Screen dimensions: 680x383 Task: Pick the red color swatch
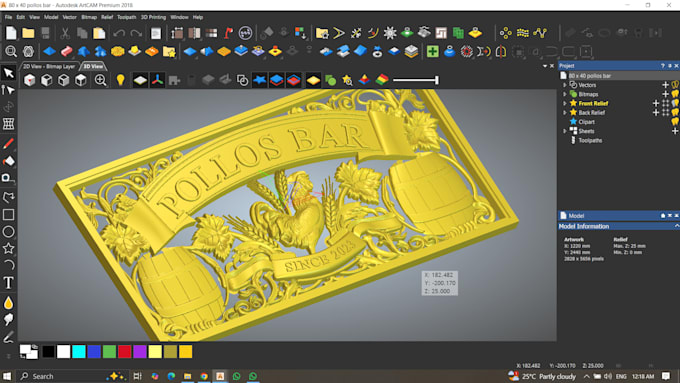pyautogui.click(x=124, y=352)
